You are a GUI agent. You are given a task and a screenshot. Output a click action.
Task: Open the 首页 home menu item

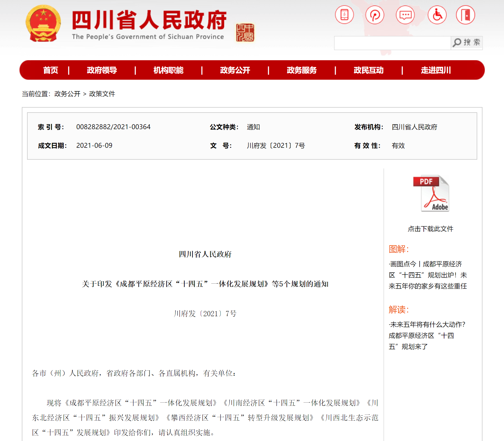pyautogui.click(x=51, y=70)
